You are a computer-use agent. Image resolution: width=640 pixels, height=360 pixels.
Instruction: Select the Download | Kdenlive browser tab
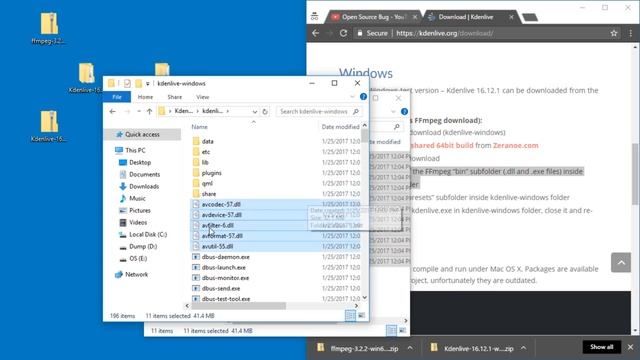(466, 17)
